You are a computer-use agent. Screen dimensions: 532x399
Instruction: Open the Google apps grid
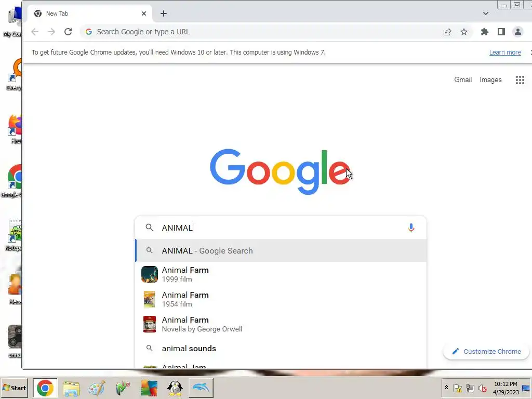(520, 79)
